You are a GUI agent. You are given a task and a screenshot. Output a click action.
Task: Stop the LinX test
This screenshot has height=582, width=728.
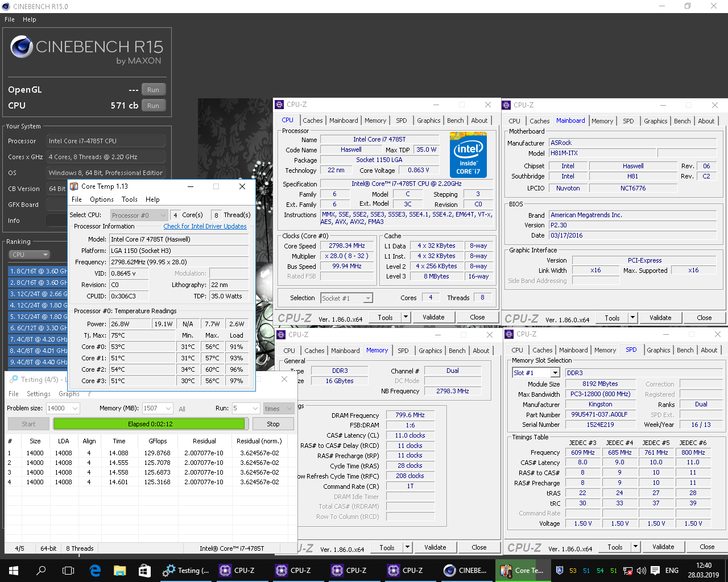[x=274, y=424]
